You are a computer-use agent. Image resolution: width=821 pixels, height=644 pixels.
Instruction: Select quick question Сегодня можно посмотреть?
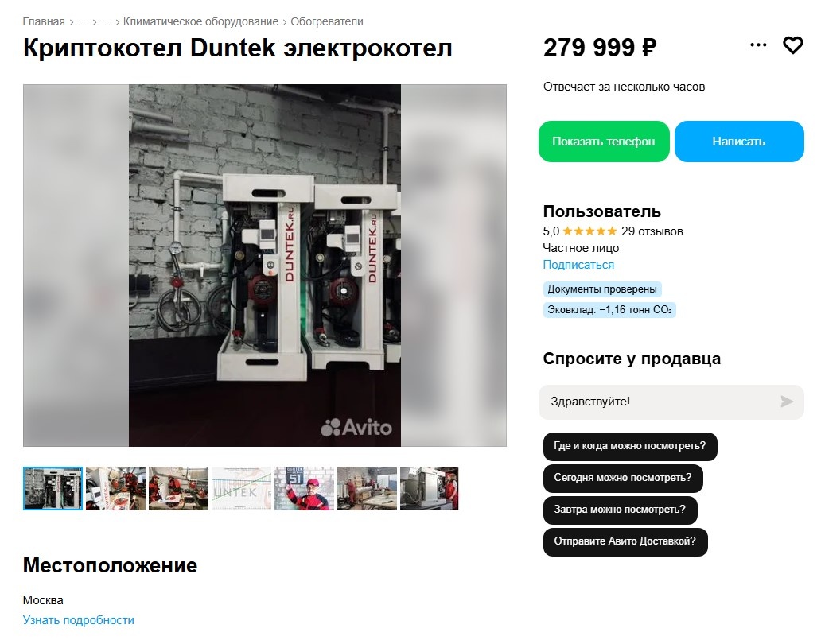click(623, 478)
